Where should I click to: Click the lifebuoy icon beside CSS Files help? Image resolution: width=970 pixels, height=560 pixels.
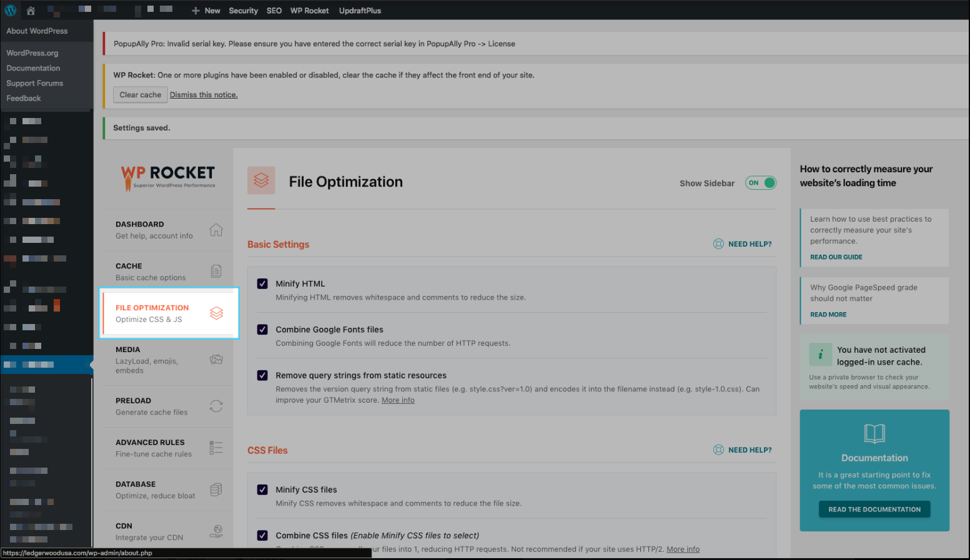coord(718,450)
